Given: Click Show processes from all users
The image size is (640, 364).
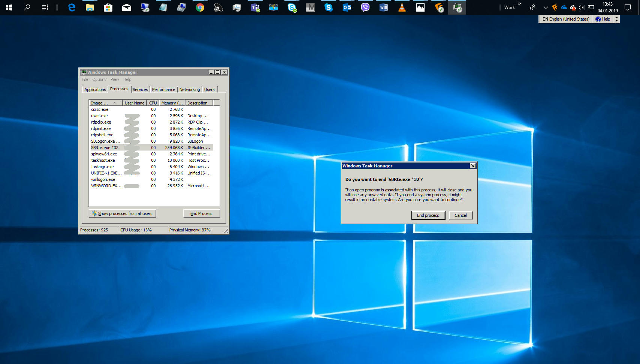Looking at the screenshot, I should [x=123, y=213].
